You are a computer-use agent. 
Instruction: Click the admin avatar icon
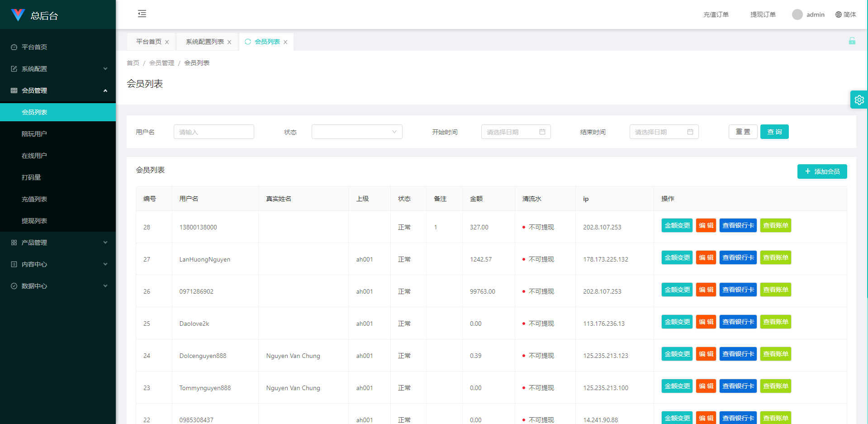(x=797, y=14)
